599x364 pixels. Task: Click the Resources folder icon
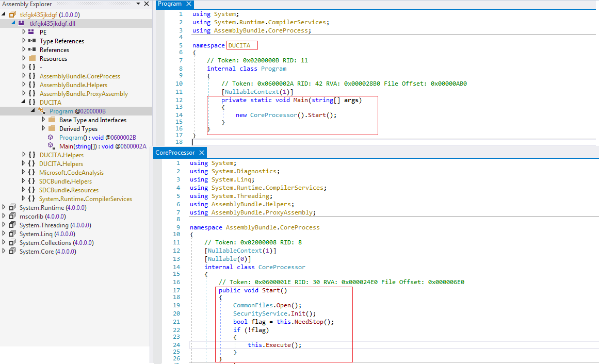[32, 58]
